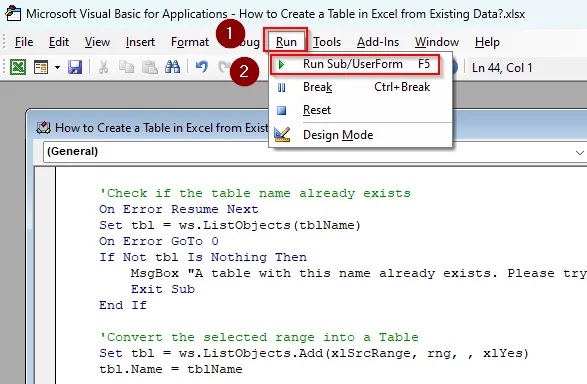The width and height of the screenshot is (587, 384).
Task: Open the Tools menu
Action: click(327, 42)
